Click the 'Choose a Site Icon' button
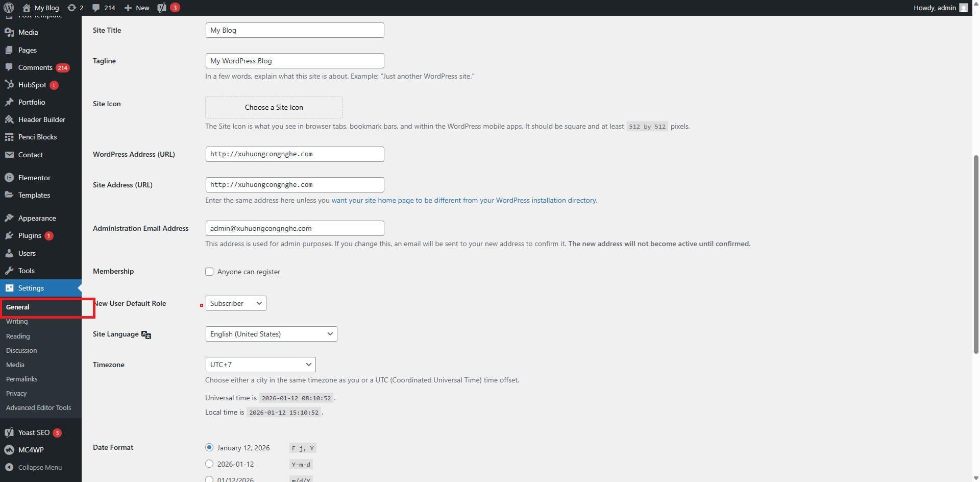The image size is (980, 482). pos(274,107)
